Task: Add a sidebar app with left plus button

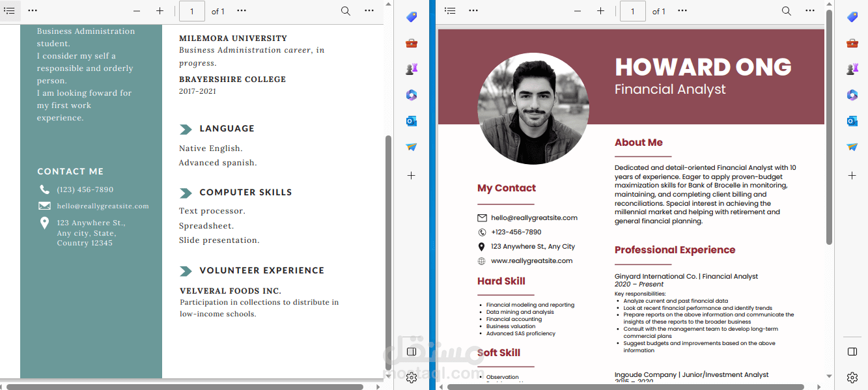Action: coord(412,176)
